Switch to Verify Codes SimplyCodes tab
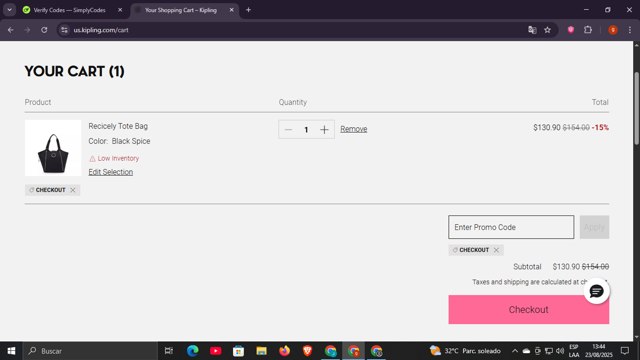This screenshot has width=640, height=360. [x=69, y=10]
